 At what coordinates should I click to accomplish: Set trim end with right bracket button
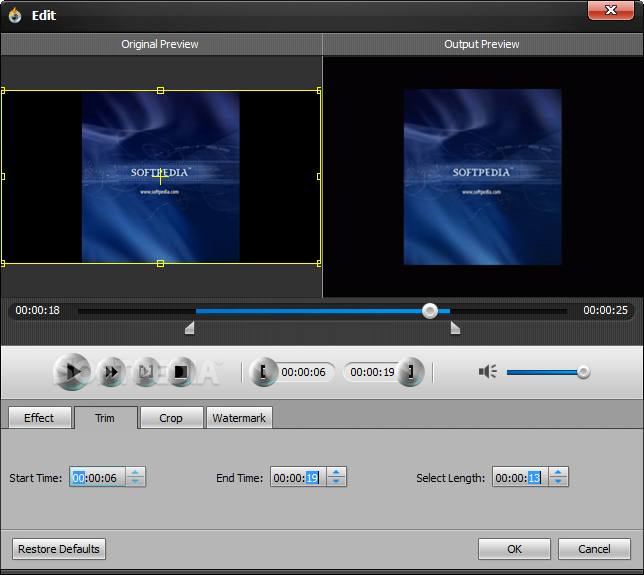tap(411, 372)
